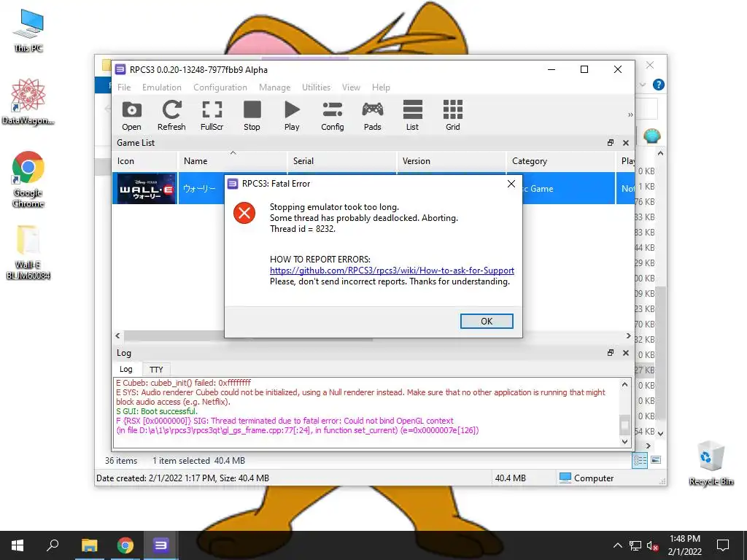Open the Configuration menu
Image resolution: width=747 pixels, height=560 pixels.
(220, 87)
